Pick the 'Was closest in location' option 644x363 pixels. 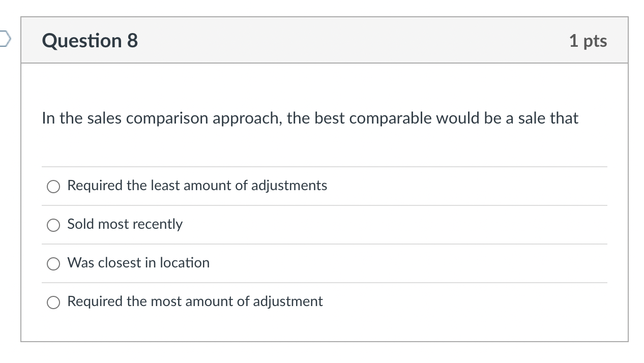(x=53, y=263)
